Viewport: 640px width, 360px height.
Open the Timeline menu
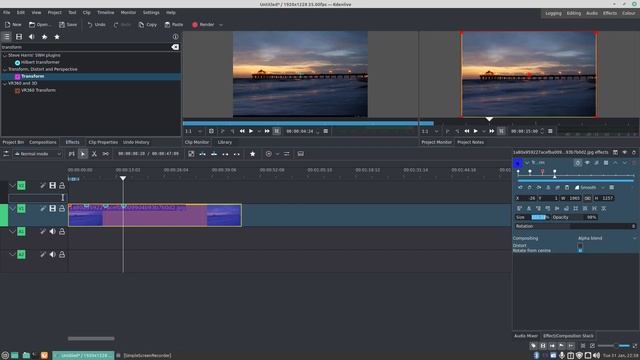click(x=105, y=13)
